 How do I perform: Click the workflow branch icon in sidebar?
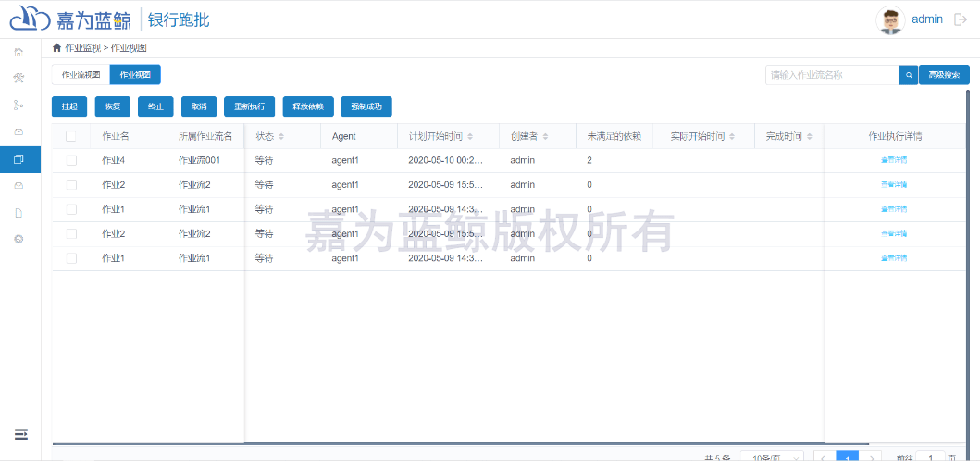click(19, 106)
